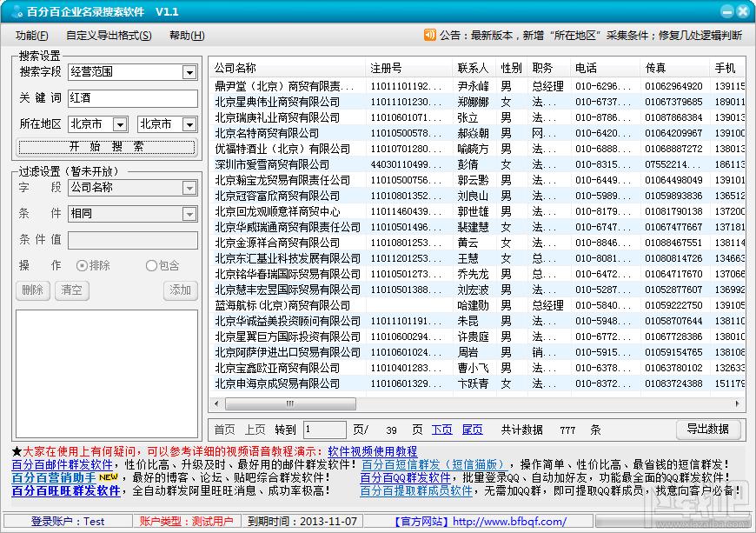Open the 自定义导出格式(S) menu
The width and height of the screenshot is (756, 533).
[109, 36]
